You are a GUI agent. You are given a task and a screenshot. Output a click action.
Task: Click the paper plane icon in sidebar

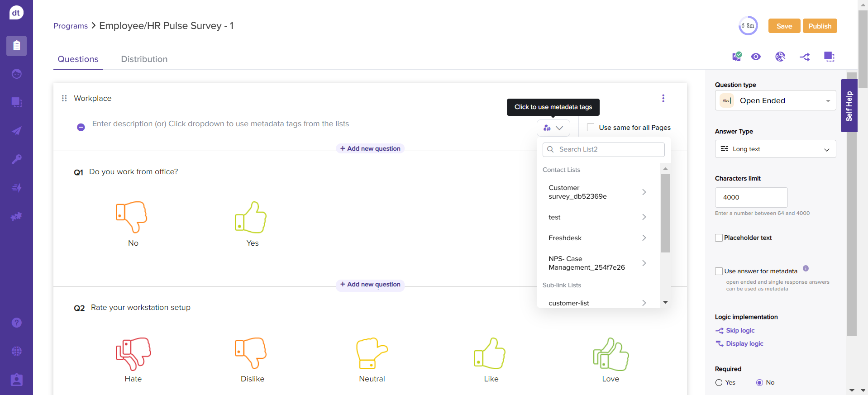coord(16,131)
